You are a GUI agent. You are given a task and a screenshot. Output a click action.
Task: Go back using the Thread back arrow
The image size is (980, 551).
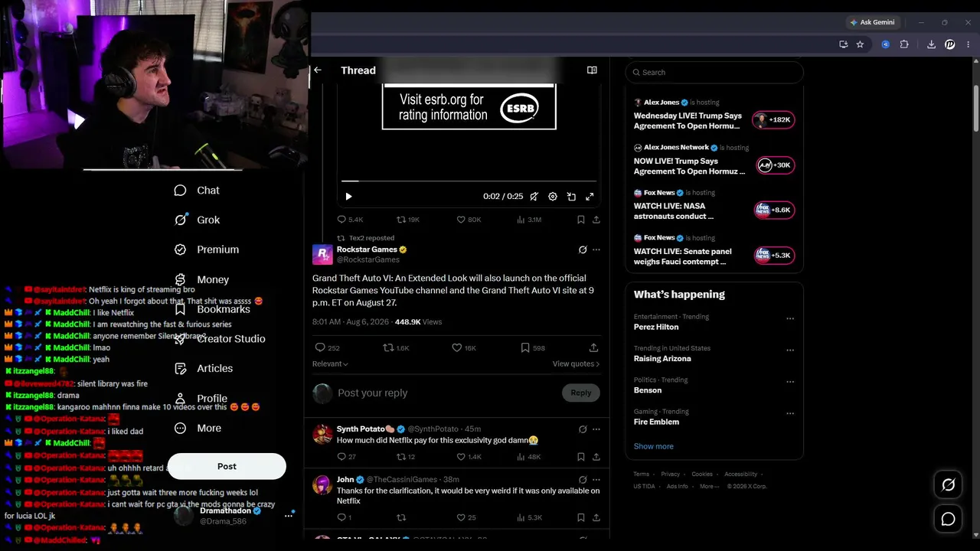point(318,70)
